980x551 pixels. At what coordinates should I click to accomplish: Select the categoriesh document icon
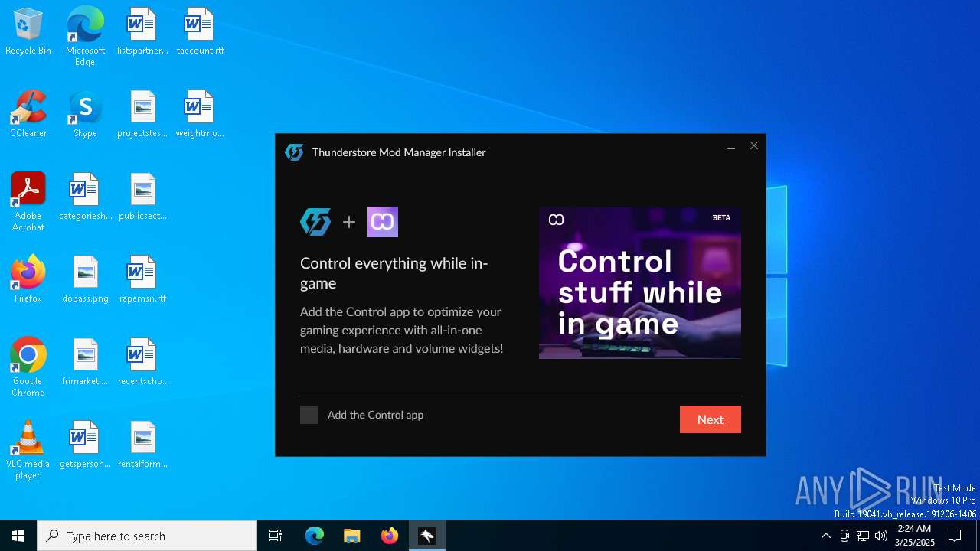coord(85,197)
